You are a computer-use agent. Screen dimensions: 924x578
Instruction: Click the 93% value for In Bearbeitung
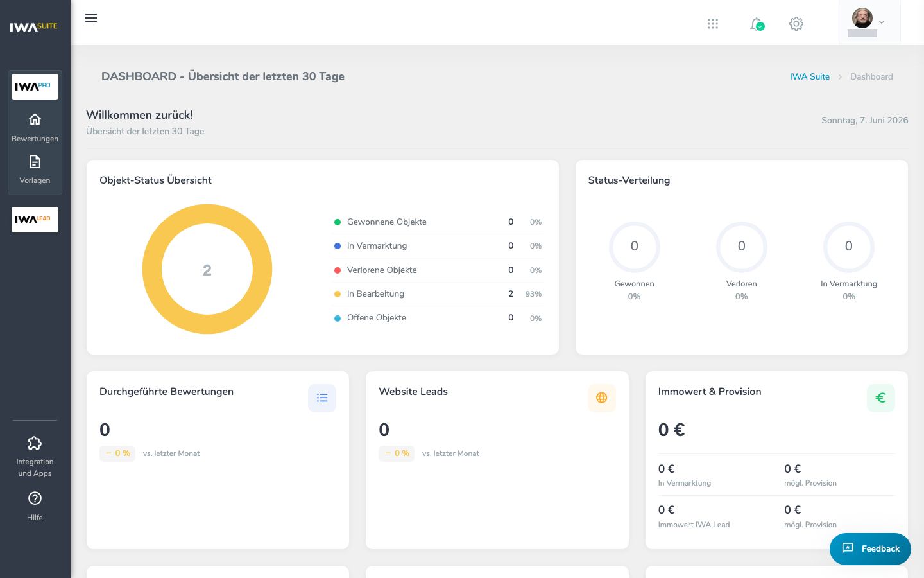coord(533,294)
